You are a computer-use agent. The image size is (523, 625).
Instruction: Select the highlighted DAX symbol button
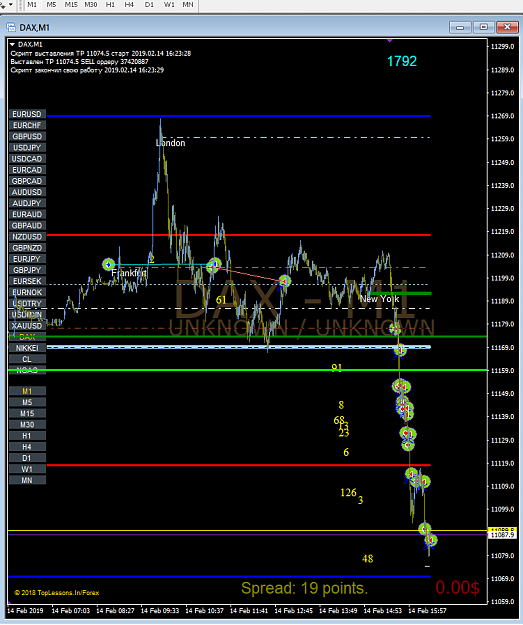[x=27, y=338]
